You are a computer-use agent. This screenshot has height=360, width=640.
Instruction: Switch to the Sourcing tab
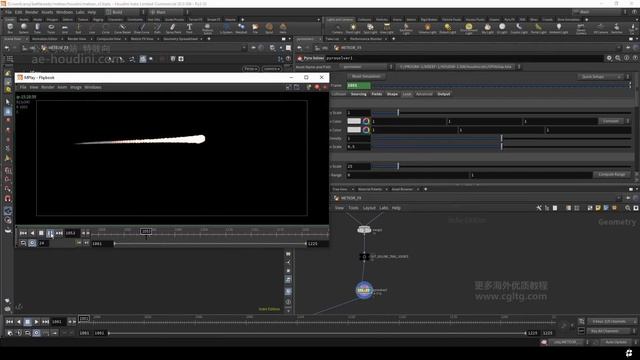358,94
